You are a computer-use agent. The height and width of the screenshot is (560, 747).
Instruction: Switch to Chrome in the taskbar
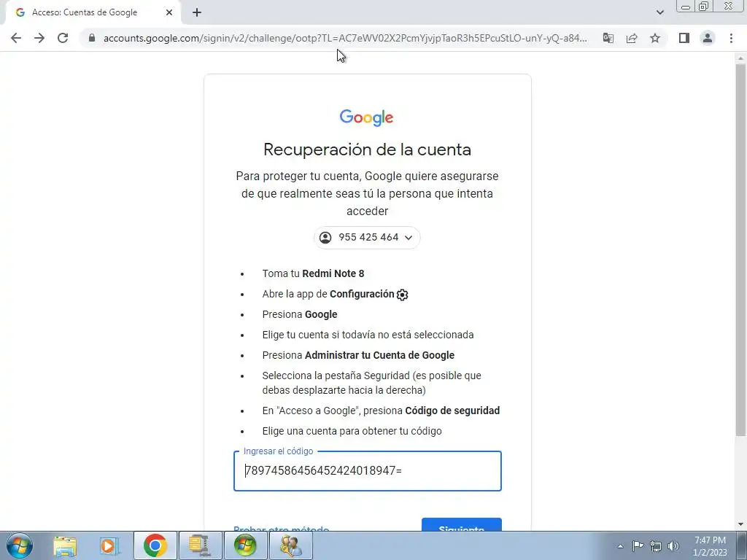[155, 545]
